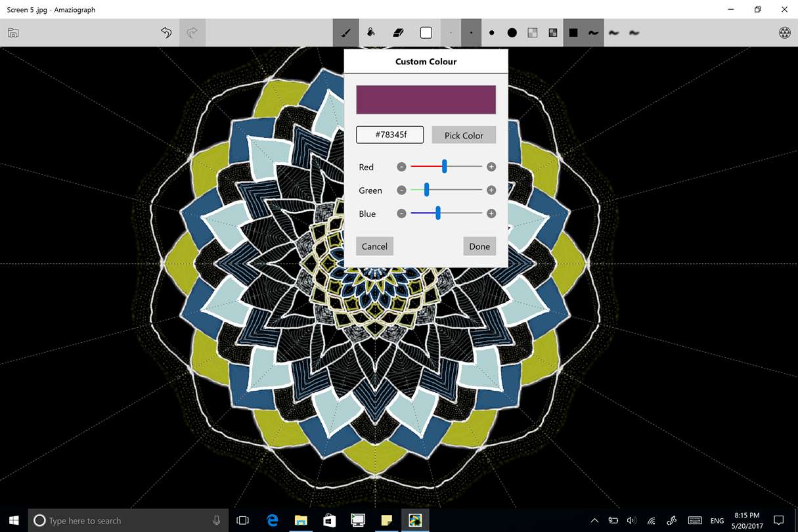798x532 pixels.
Task: Click the Blue label
Action: click(x=367, y=213)
